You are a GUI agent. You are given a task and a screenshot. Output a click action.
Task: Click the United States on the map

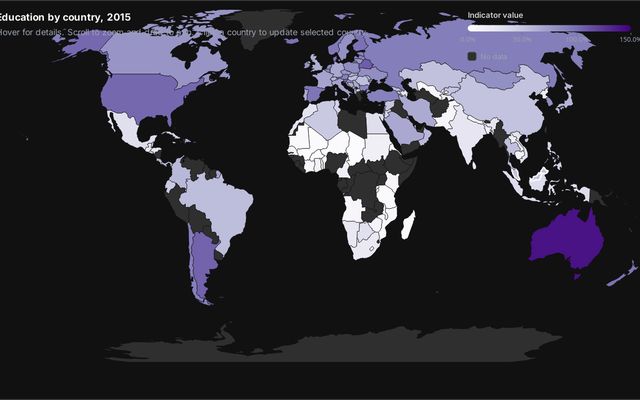143,96
